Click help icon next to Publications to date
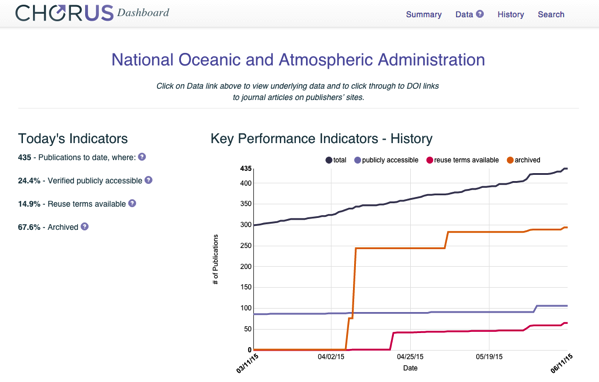 pos(142,157)
